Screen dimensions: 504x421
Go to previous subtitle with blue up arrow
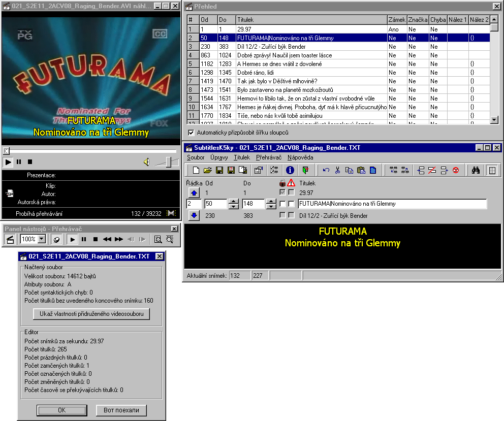pos(194,193)
